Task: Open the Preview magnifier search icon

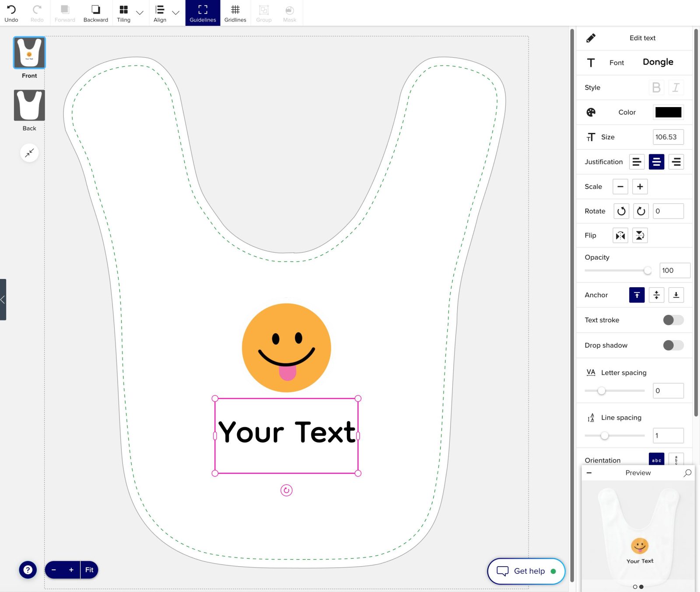Action: [x=687, y=473]
